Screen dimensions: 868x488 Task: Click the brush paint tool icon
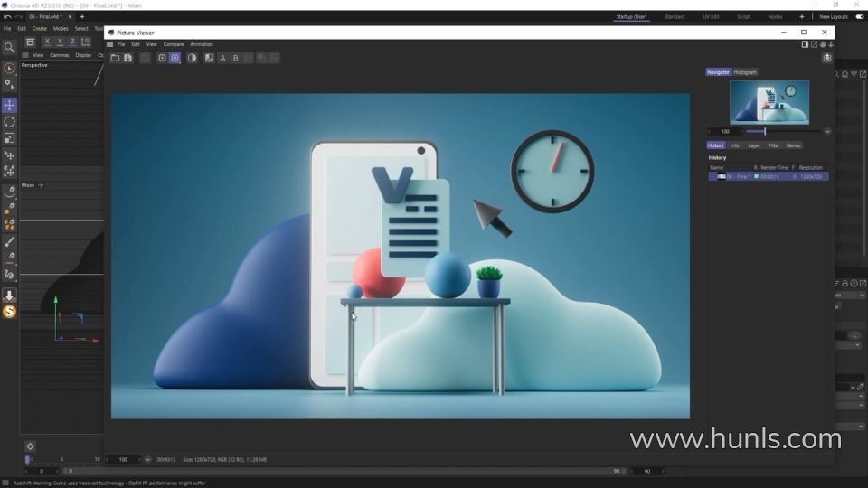click(9, 242)
